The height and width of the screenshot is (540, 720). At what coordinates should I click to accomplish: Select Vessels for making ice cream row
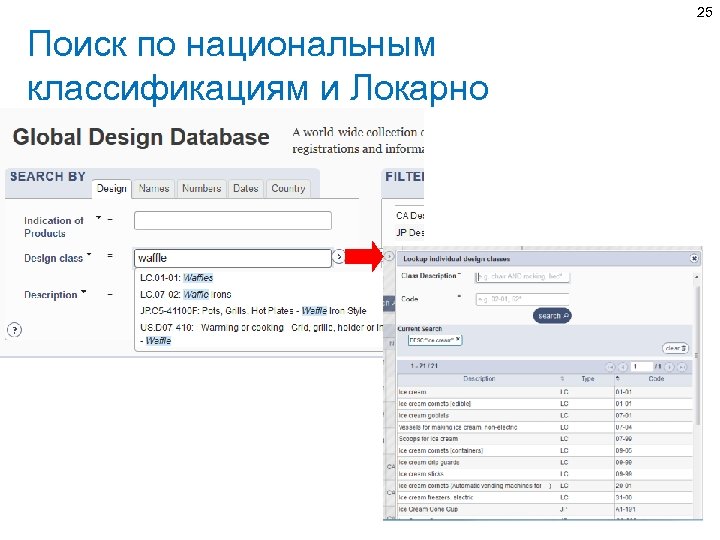point(545,428)
